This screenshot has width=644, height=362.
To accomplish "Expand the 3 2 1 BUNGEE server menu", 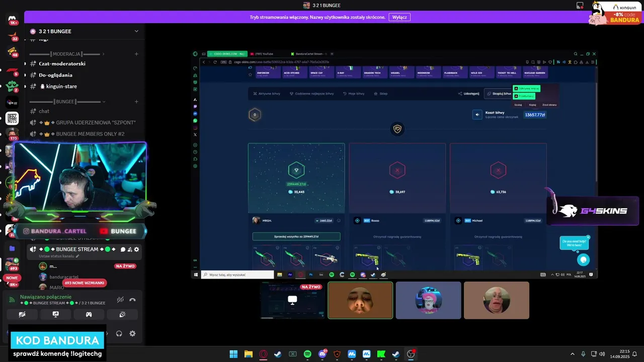I will point(136,31).
